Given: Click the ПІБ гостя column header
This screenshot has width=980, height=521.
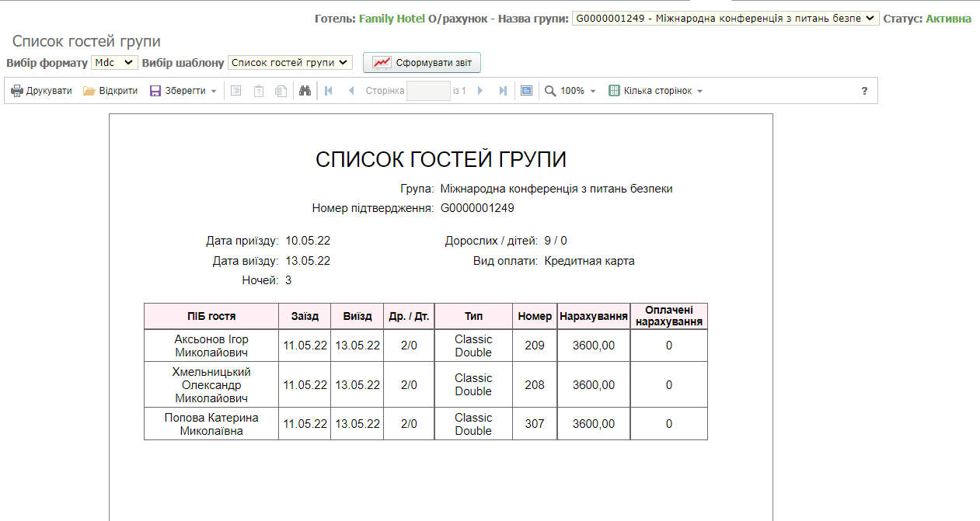Looking at the screenshot, I should coord(211,316).
